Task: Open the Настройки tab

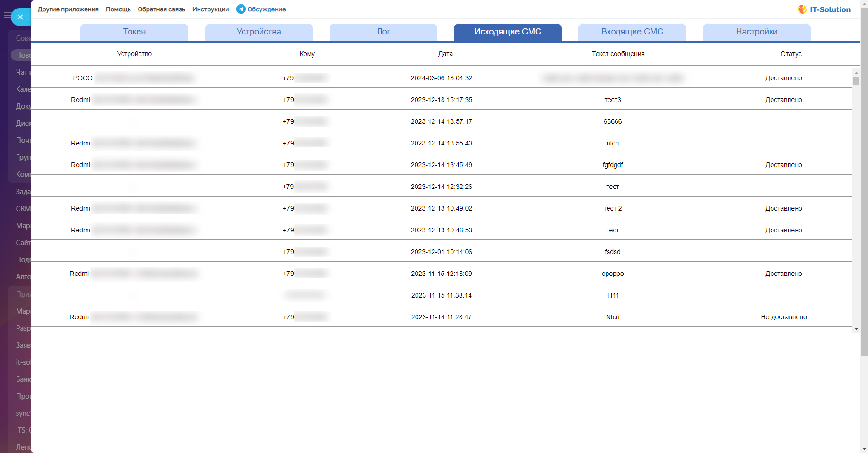Action: 756,32
